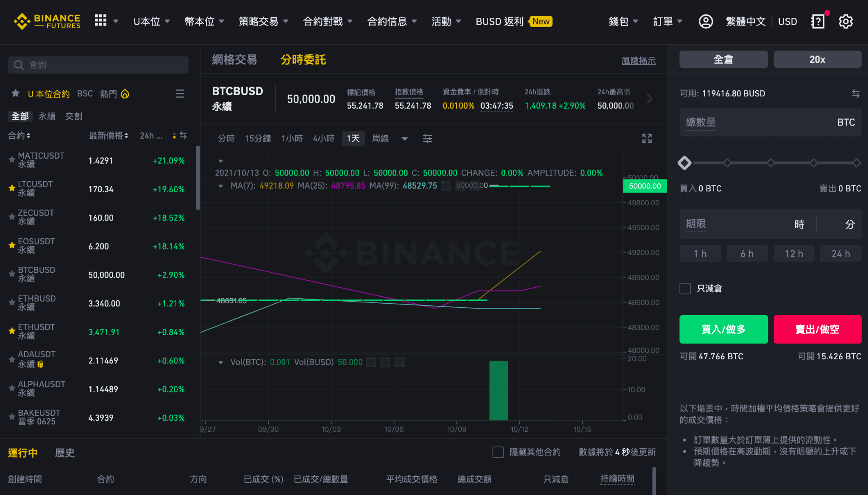868x495 pixels.
Task: Select the 永續 contract filter
Action: click(47, 116)
